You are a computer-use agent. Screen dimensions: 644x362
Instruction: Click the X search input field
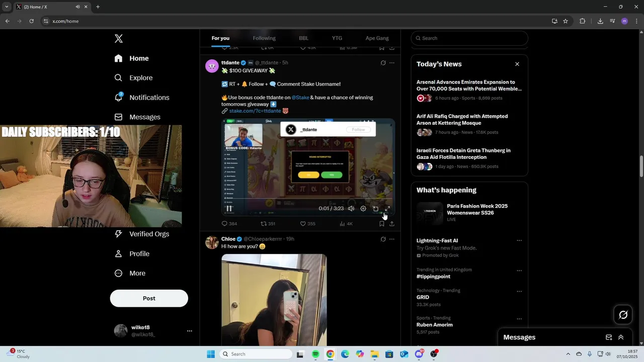tap(469, 38)
